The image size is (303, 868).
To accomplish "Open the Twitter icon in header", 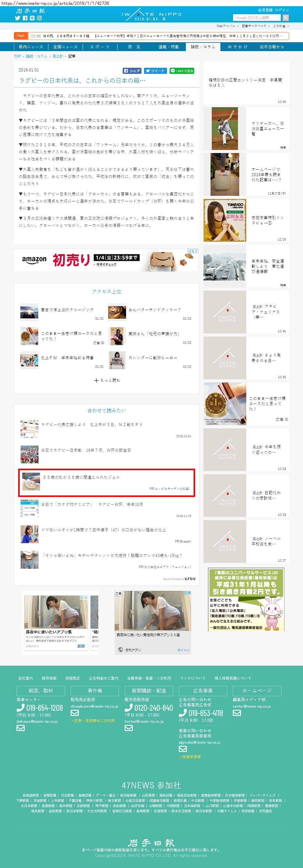I will [x=18, y=18].
